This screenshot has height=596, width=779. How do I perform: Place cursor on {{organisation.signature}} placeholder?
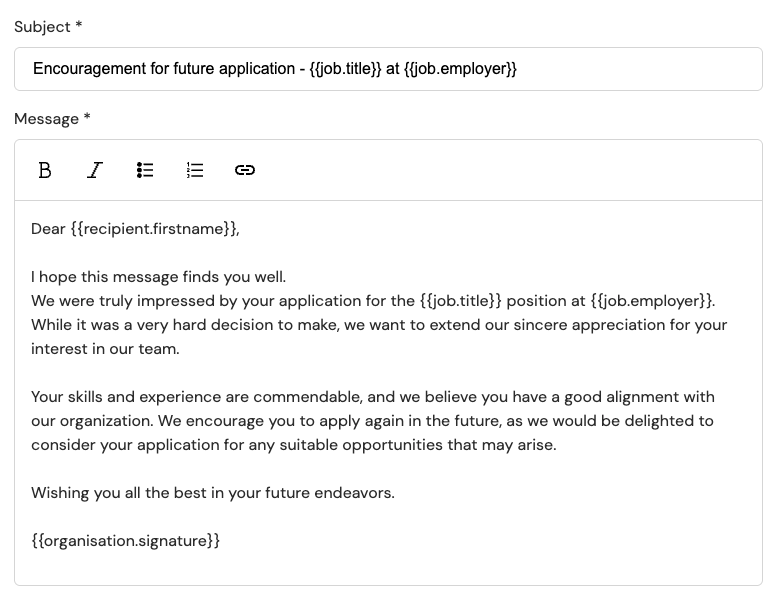pyautogui.click(x=126, y=541)
